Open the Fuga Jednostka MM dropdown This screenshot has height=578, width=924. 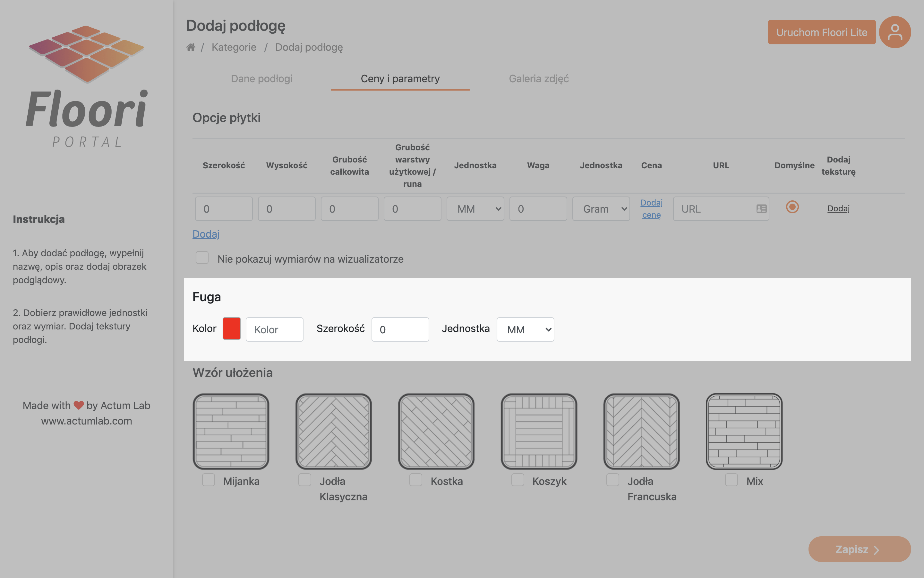tap(525, 329)
